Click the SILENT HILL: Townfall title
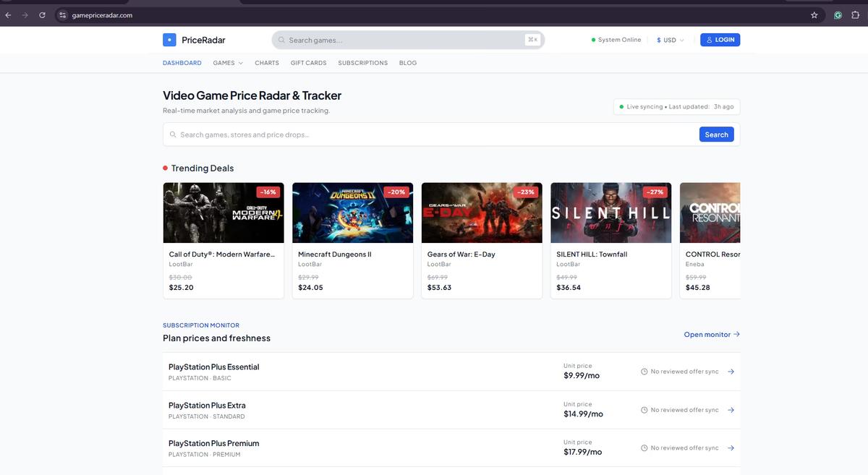Image resolution: width=868 pixels, height=475 pixels. [x=592, y=254]
